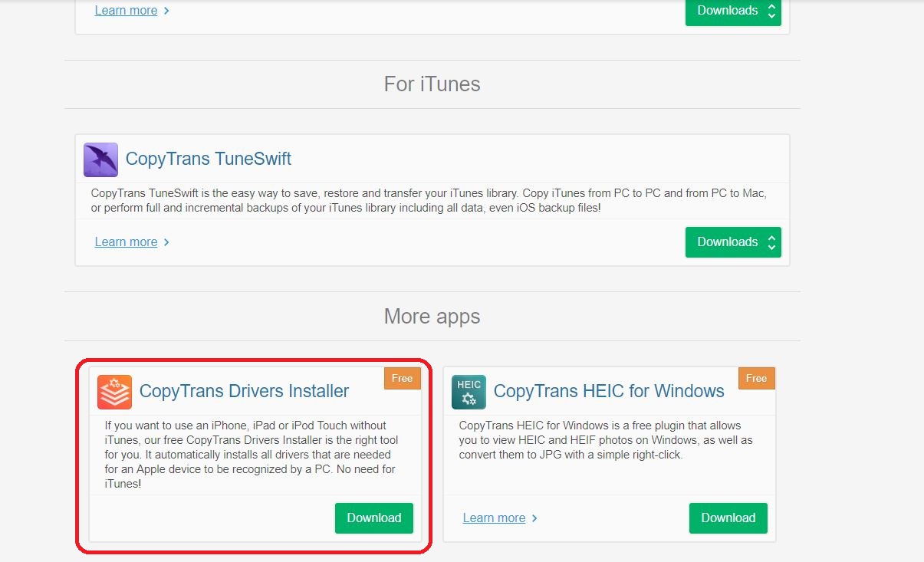
Task: Click the Free badge on Drivers Installer card
Action: click(402, 378)
